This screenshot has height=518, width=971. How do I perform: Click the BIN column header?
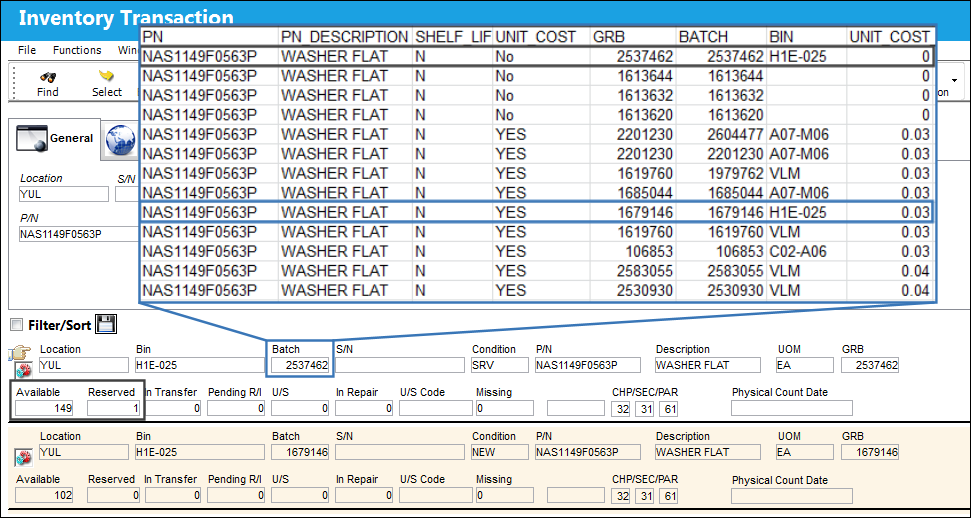point(781,37)
